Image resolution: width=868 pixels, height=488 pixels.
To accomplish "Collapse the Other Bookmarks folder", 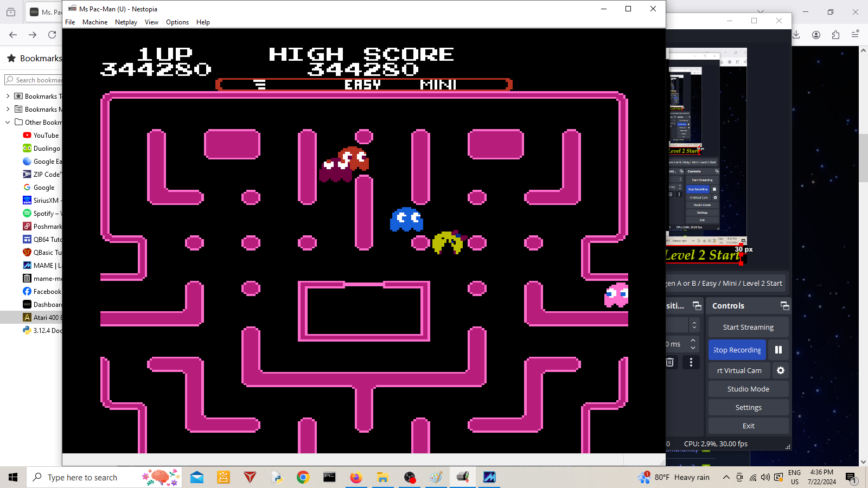I will (x=8, y=123).
